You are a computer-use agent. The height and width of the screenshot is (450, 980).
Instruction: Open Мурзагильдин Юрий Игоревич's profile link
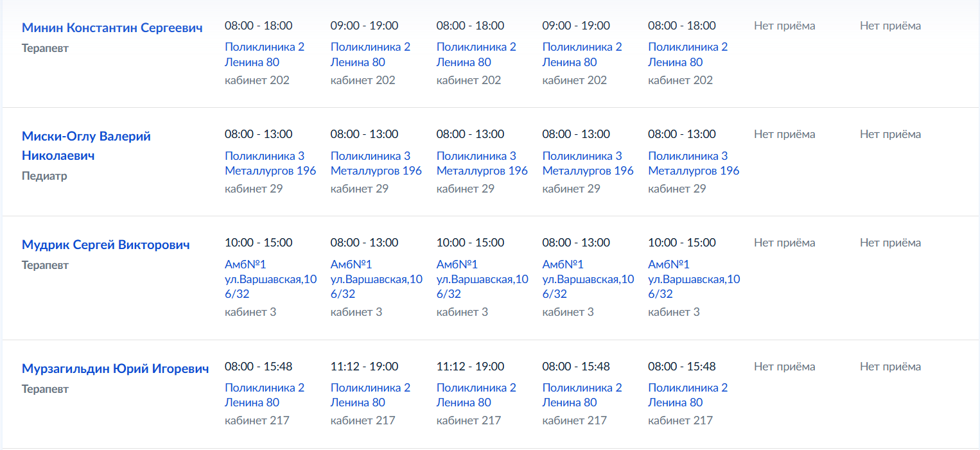(x=116, y=368)
